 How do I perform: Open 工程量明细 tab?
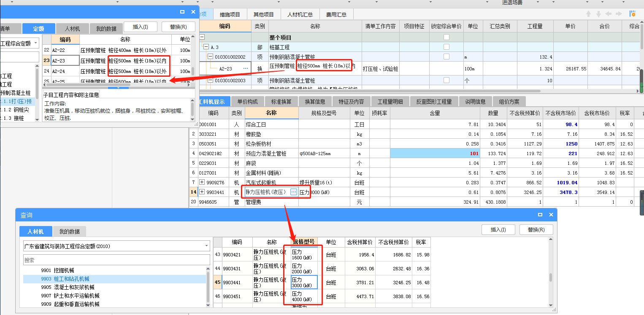point(390,102)
